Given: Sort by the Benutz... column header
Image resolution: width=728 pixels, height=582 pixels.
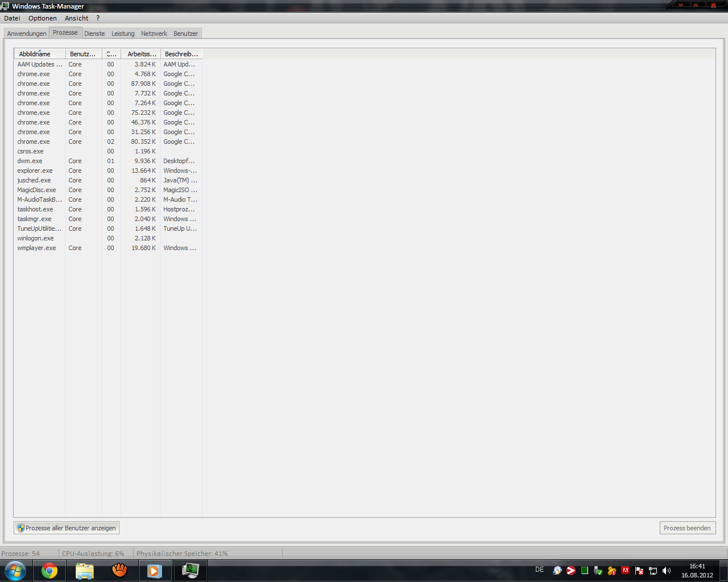Looking at the screenshot, I should 84,54.
